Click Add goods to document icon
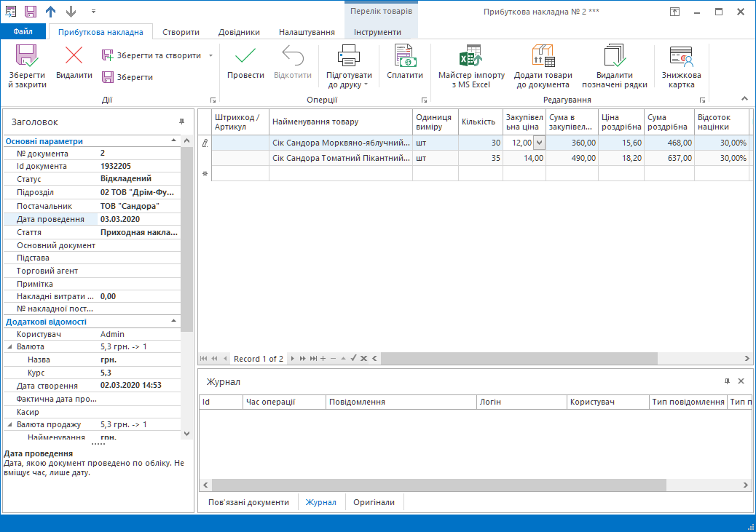This screenshot has height=532, width=756. click(x=543, y=56)
